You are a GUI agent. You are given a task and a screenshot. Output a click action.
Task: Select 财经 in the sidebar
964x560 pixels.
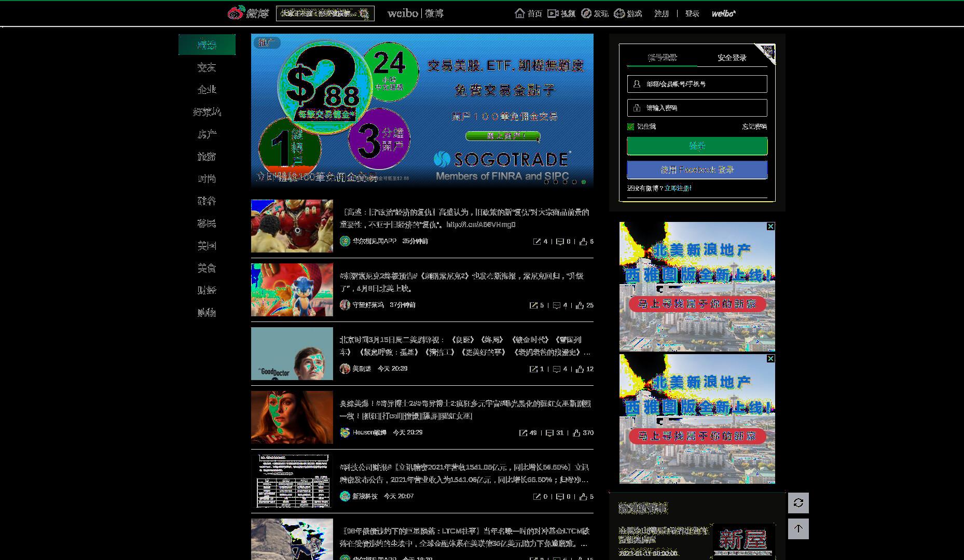point(206,290)
